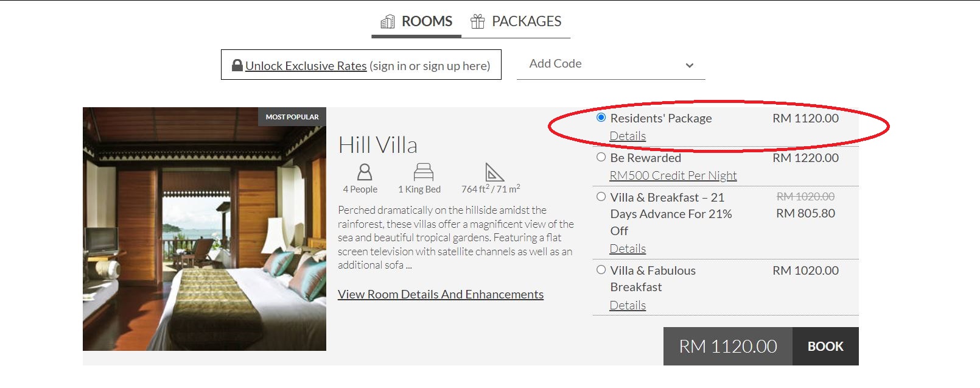Select the Residents' Package radio button
980x388 pixels.
[x=601, y=118]
